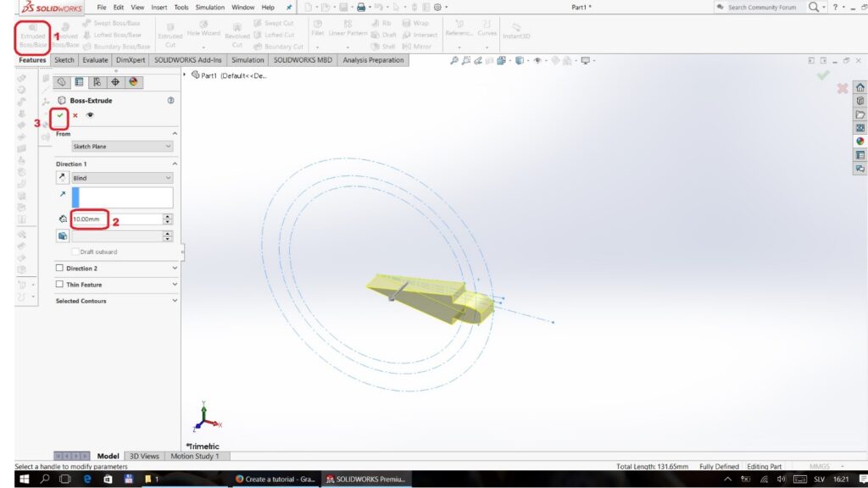Open the Chrome window in the taskbar
Screen dimensions: 868x488
[x=274, y=479]
